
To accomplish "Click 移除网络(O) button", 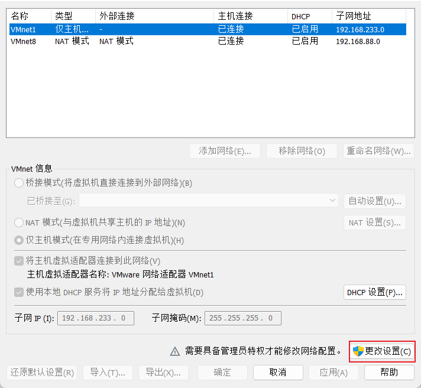I will point(302,151).
